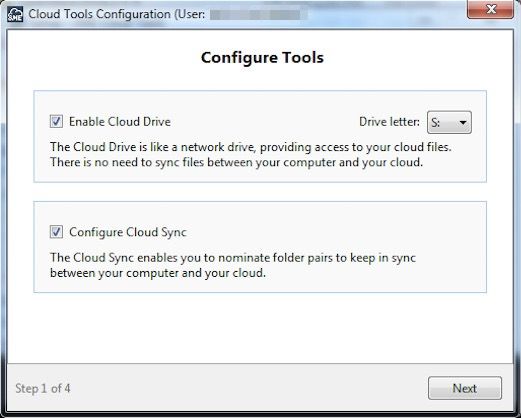521x418 pixels.
Task: Click the Drive letter dropdown arrow
Action: click(x=463, y=123)
